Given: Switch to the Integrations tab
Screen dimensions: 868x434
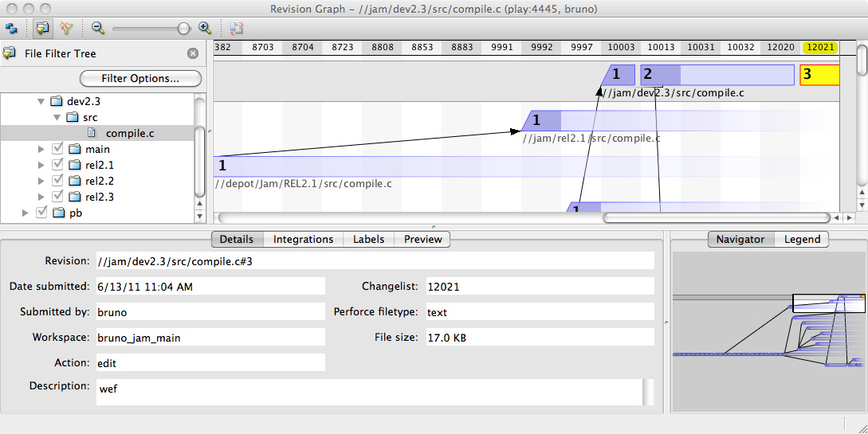Looking at the screenshot, I should (303, 240).
